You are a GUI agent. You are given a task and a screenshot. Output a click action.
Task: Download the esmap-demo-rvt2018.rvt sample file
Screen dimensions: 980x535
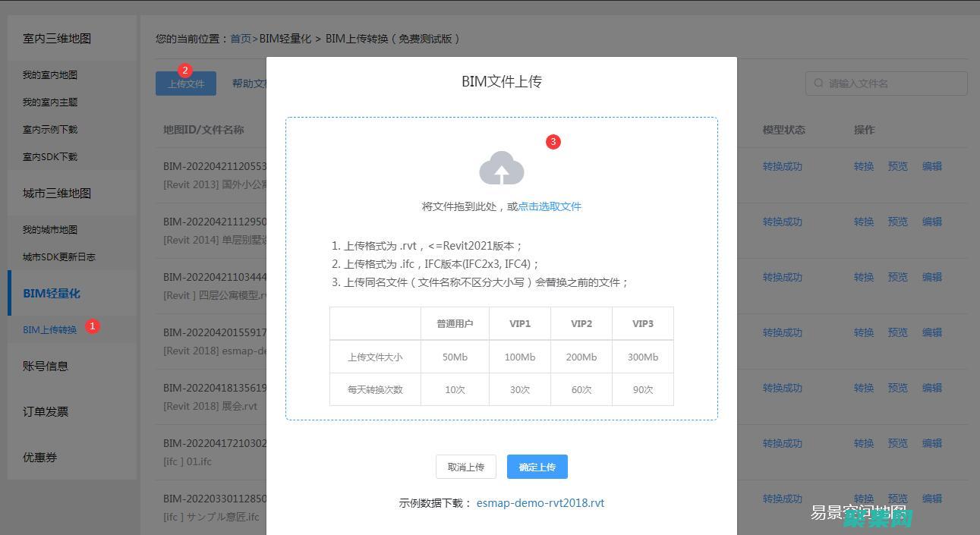coord(540,502)
